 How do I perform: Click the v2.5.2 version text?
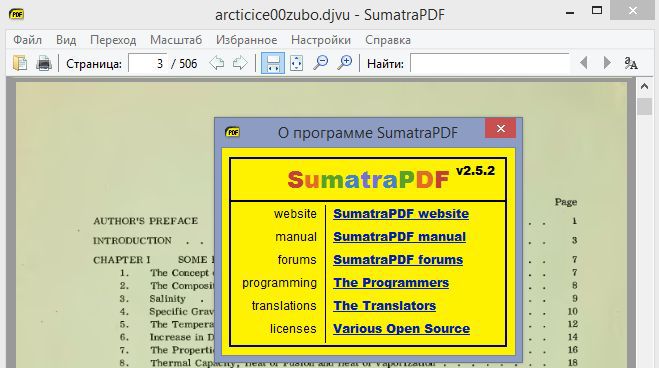[475, 171]
